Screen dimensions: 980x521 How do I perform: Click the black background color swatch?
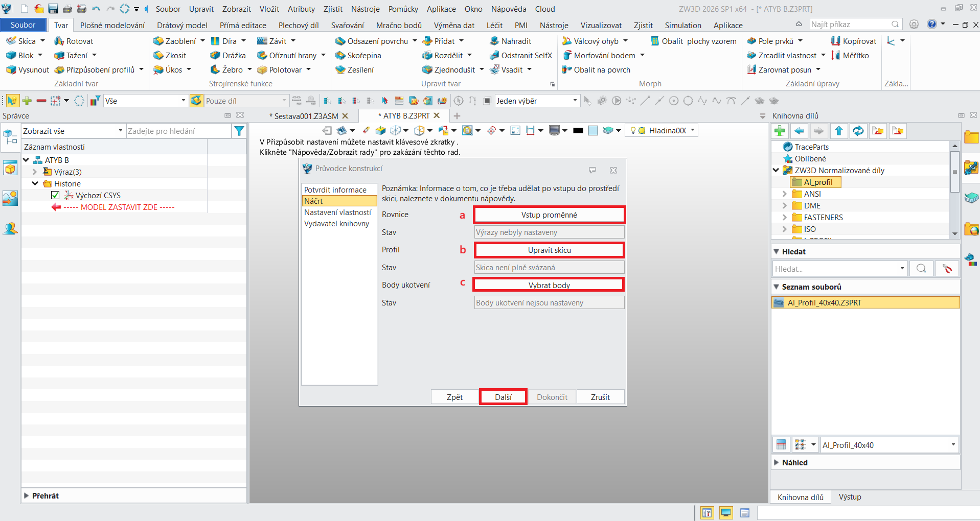(x=578, y=131)
